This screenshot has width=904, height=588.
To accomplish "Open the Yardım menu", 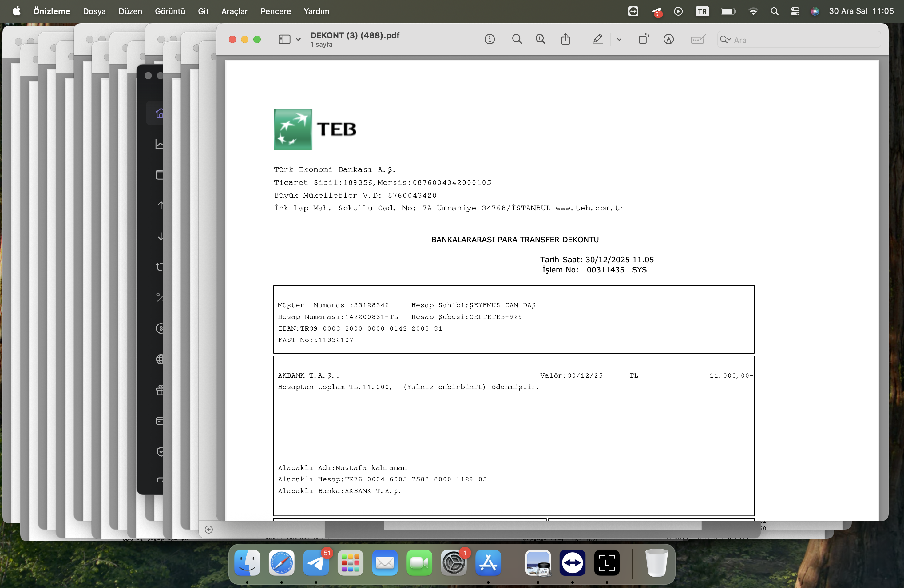I will 316,11.
